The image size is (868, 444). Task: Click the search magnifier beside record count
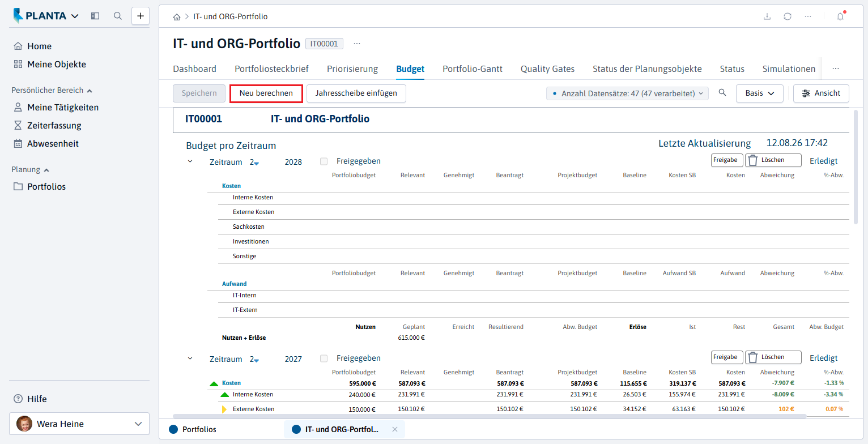(x=722, y=93)
